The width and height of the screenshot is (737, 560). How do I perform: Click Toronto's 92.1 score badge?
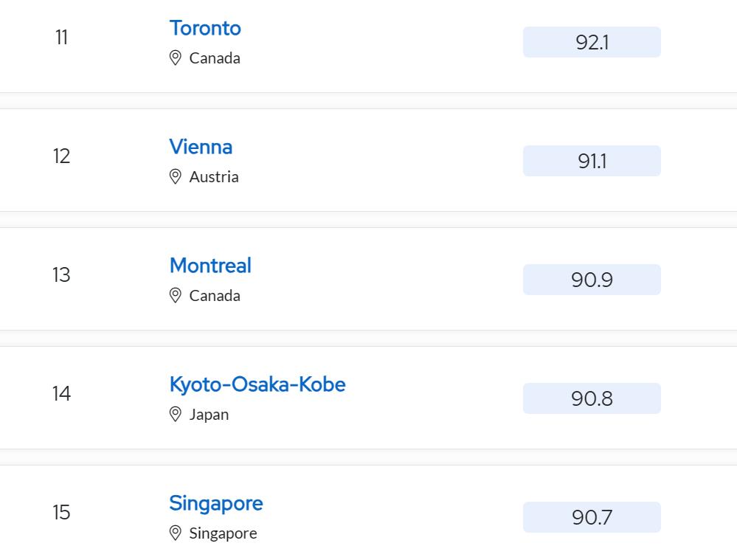pyautogui.click(x=592, y=42)
